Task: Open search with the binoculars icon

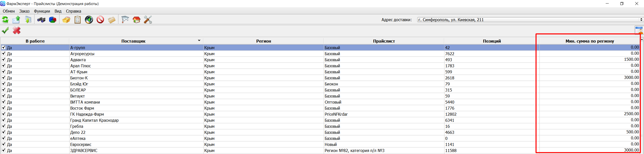Action: pyautogui.click(x=41, y=20)
